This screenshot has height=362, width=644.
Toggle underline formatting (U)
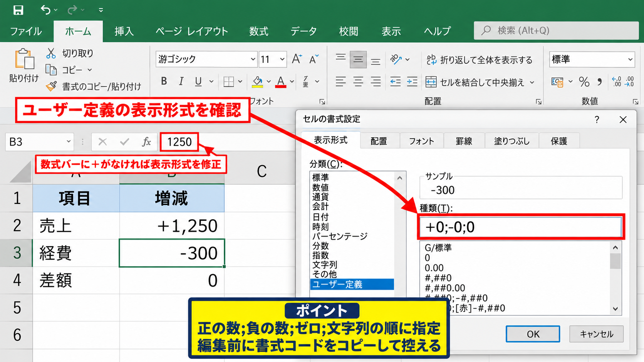(x=198, y=81)
